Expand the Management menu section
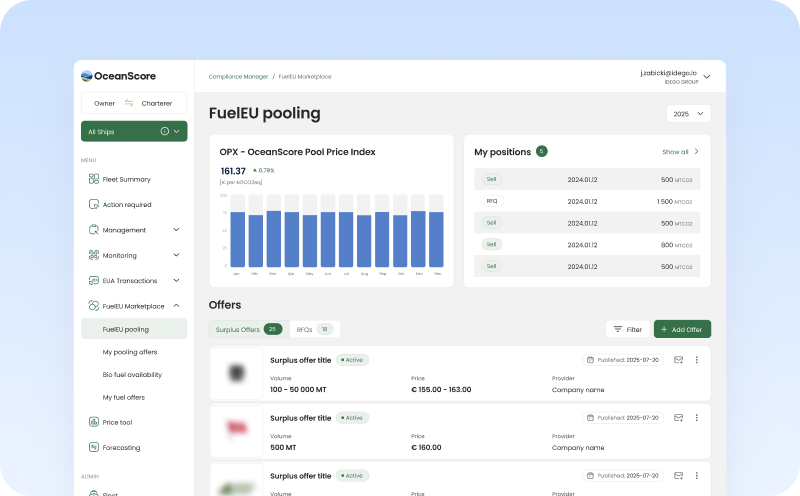The image size is (800, 496). 176,230
